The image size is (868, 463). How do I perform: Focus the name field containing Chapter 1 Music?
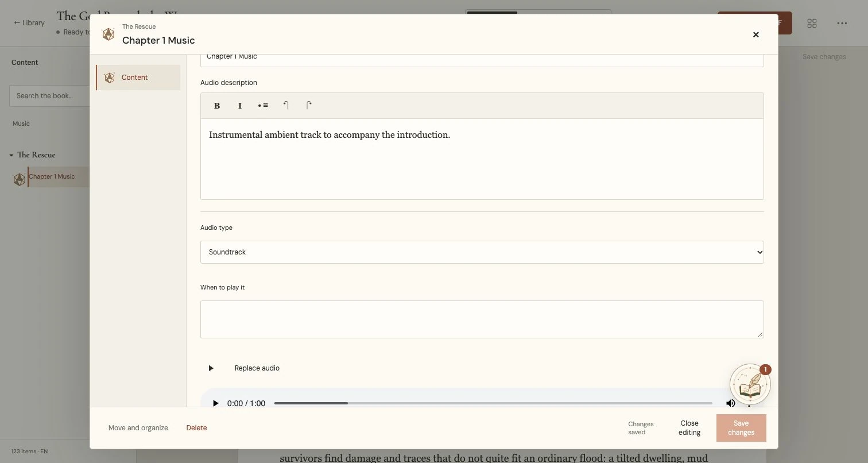click(x=482, y=60)
